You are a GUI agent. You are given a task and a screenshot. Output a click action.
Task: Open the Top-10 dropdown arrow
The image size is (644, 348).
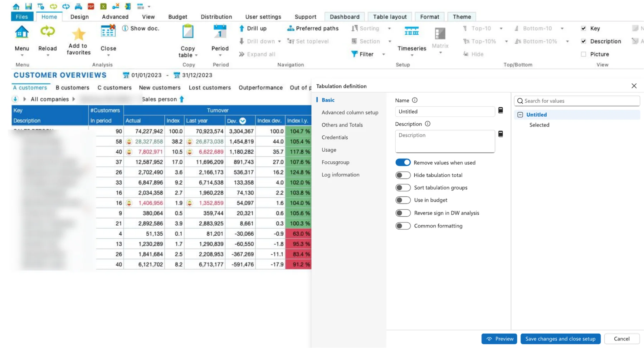coord(501,29)
